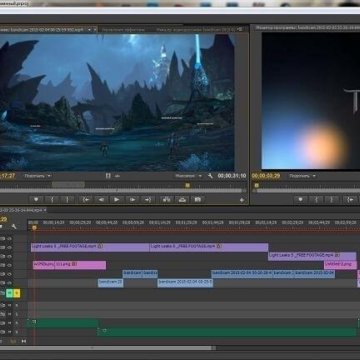The image size is (360, 360).
Task: Step back one frame in Source monitor
Action: [x=101, y=200]
